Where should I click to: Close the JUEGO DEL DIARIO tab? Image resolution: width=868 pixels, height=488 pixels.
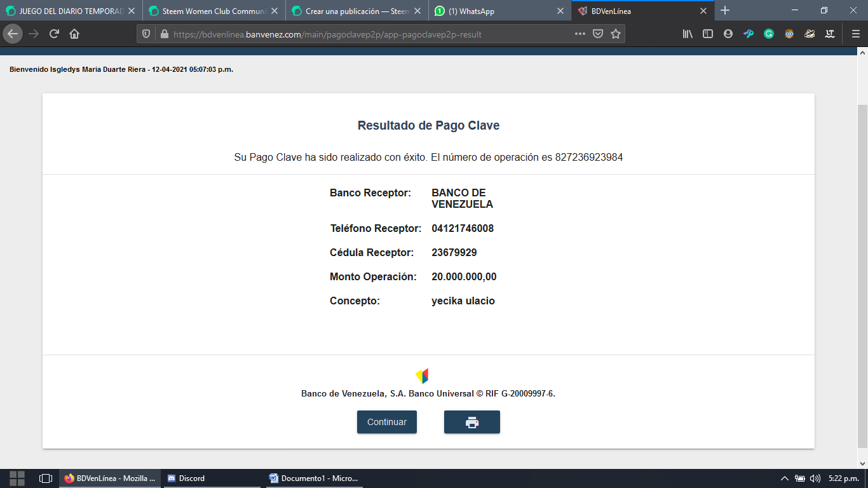[131, 11]
